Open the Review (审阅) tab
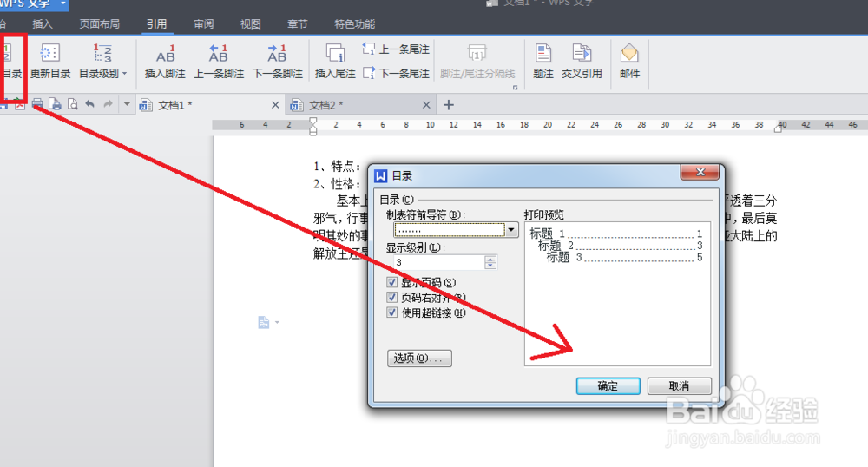The image size is (868, 467). pyautogui.click(x=204, y=23)
